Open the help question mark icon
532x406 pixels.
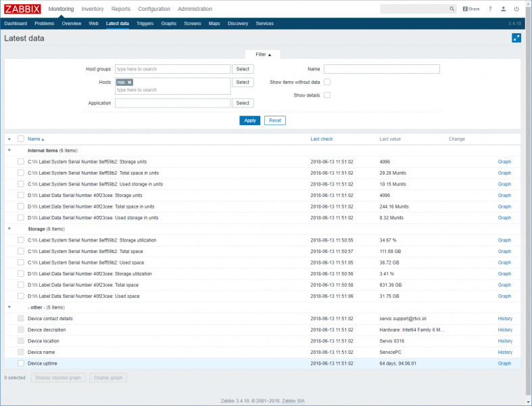coord(489,9)
